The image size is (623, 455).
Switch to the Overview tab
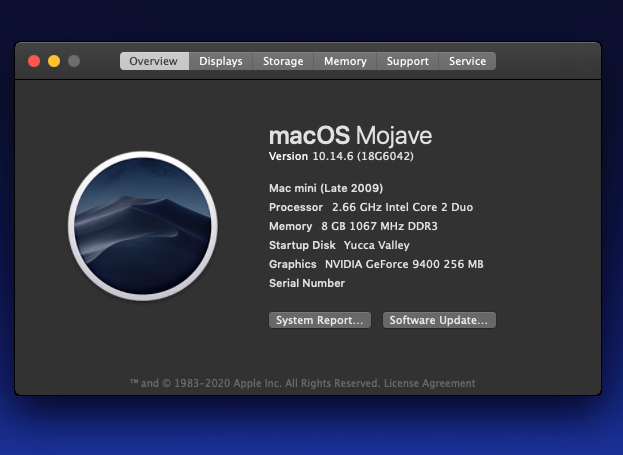(154, 61)
